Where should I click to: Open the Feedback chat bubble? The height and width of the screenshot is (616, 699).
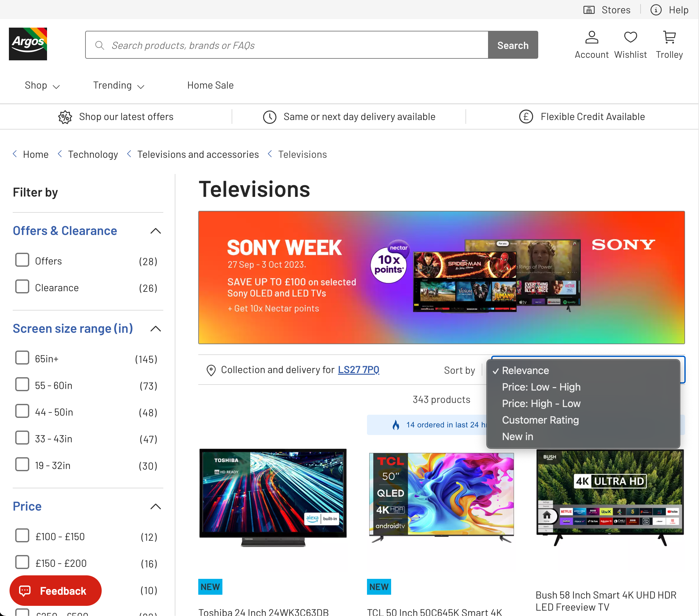pyautogui.click(x=55, y=591)
